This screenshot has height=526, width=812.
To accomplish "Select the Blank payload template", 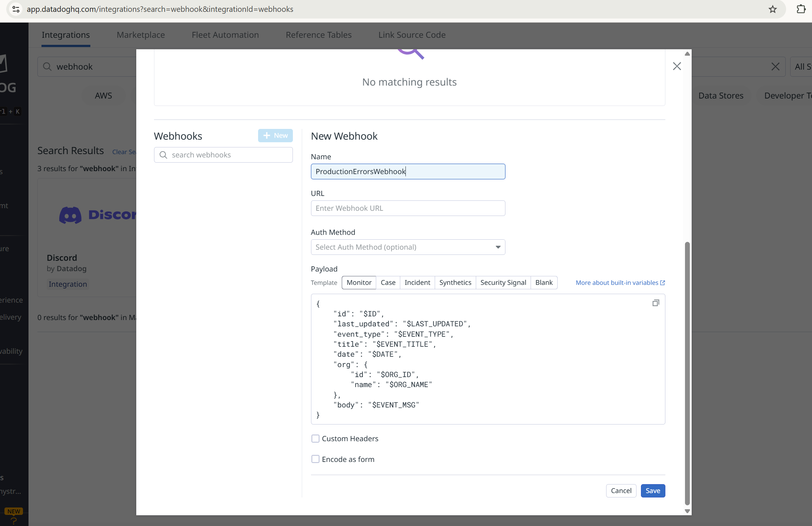I will tap(544, 283).
